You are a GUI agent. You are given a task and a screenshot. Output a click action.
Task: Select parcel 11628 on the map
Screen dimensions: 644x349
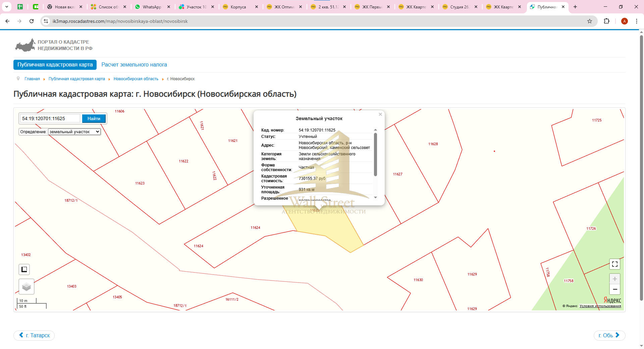(x=433, y=144)
